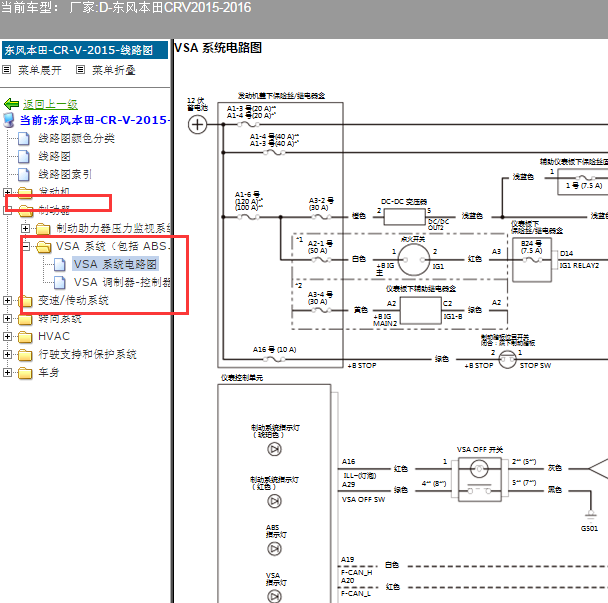Click document icon beside VSA 系统电路图

coord(60,264)
